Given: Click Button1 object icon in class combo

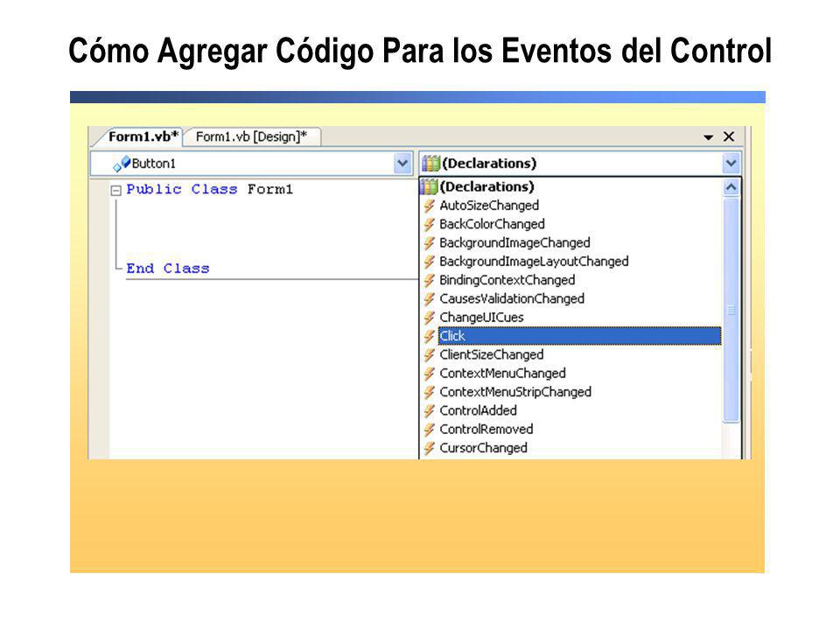Looking at the screenshot, I should click(122, 164).
